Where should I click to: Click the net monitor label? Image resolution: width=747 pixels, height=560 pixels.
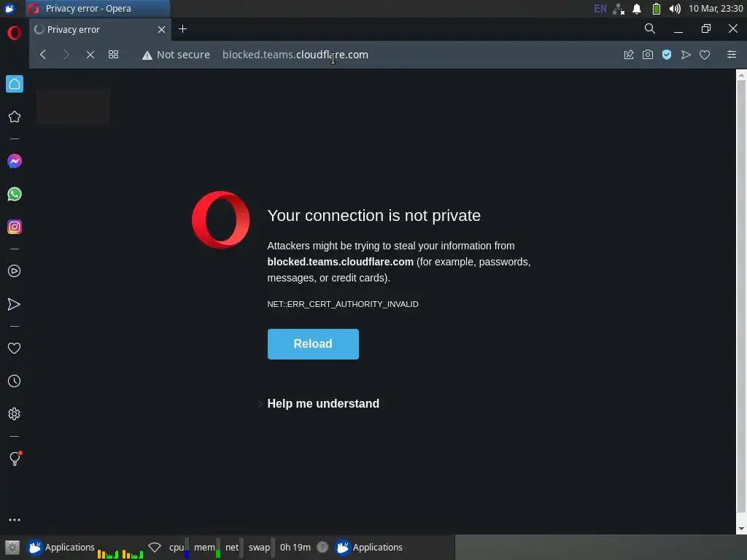(233, 547)
